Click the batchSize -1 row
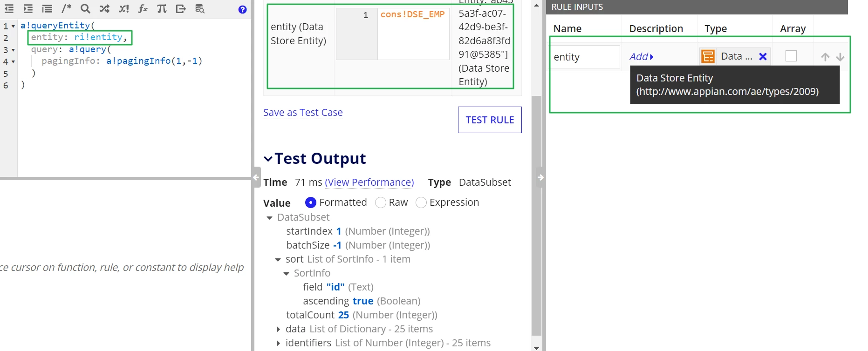Viewport: 868px width, 351px height. coord(358,245)
